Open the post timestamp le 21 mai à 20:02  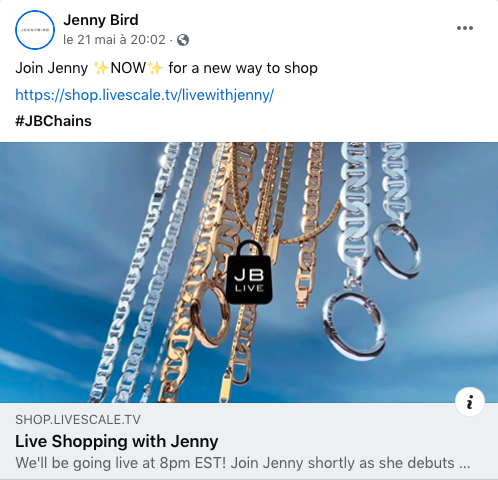tap(114, 40)
